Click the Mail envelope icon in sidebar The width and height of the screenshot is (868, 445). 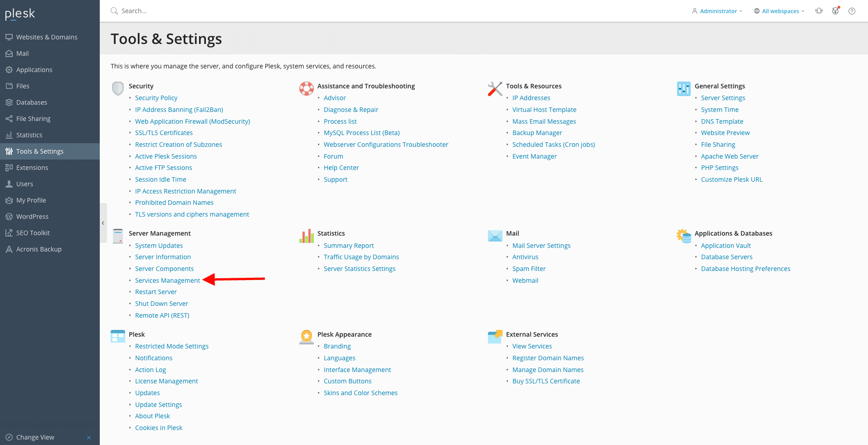9,53
